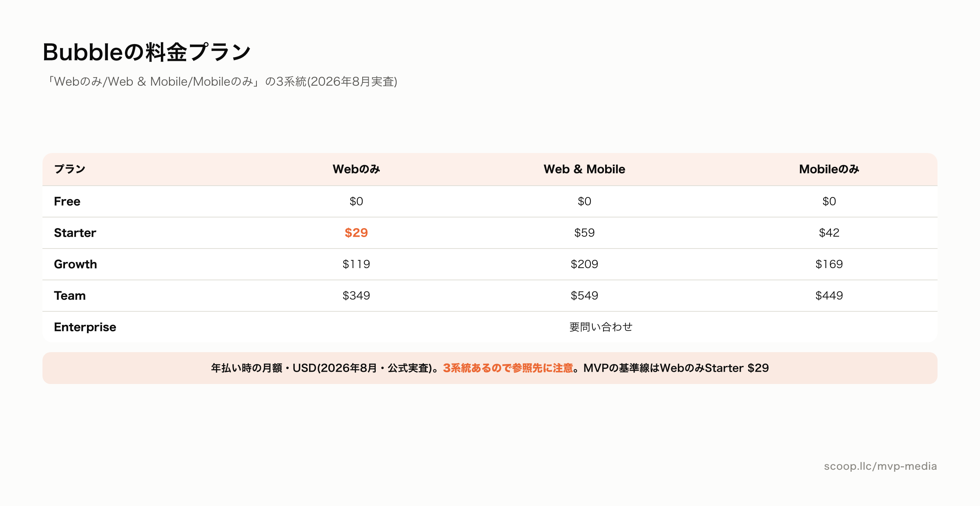The width and height of the screenshot is (980, 506).
Task: Click the $42 Starter price
Action: 829,233
